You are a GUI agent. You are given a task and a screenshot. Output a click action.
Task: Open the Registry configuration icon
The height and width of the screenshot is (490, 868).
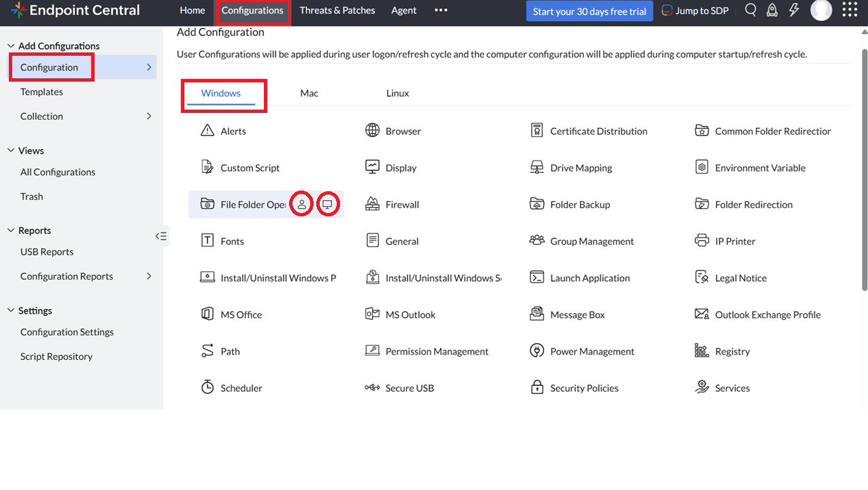coord(702,350)
